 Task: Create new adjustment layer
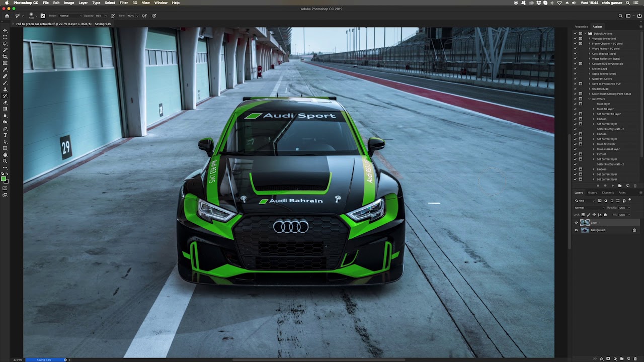[615, 358]
